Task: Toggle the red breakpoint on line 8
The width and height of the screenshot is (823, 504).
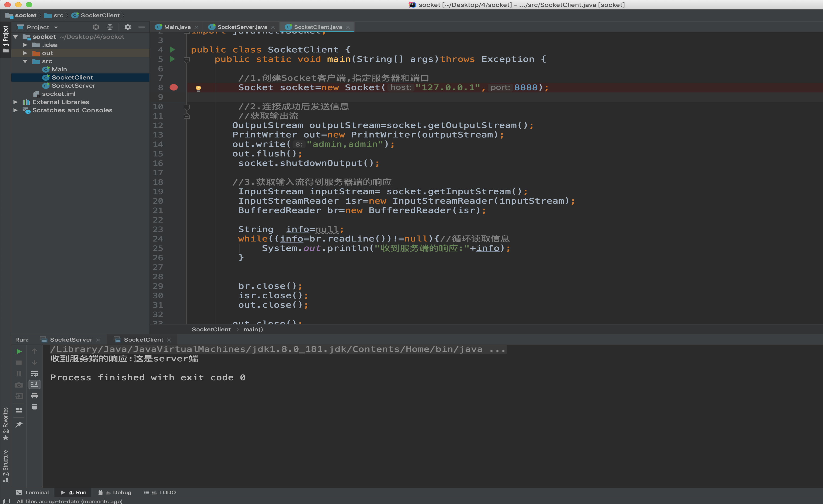Action: tap(174, 87)
